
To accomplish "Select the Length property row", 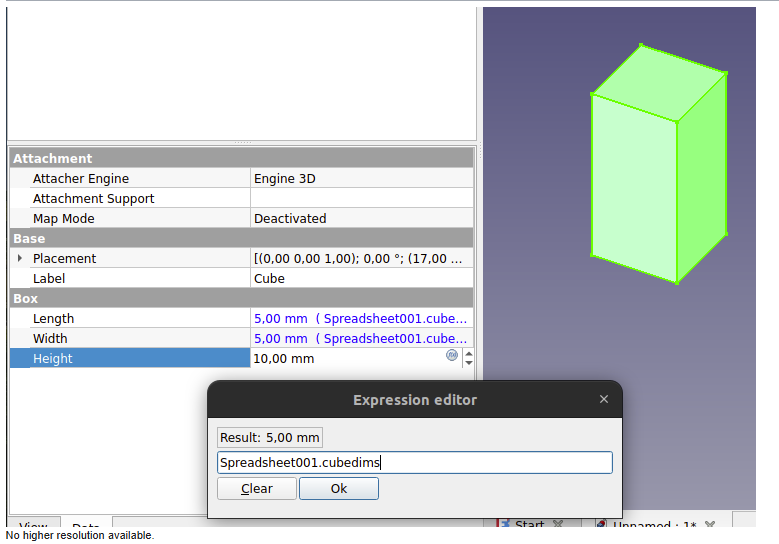I will [x=130, y=318].
